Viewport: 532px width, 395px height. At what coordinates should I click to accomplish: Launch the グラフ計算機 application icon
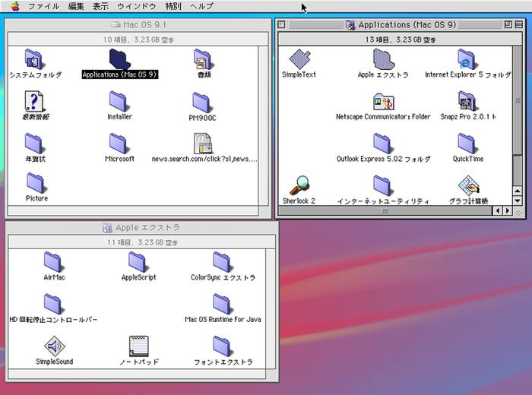pyautogui.click(x=468, y=185)
